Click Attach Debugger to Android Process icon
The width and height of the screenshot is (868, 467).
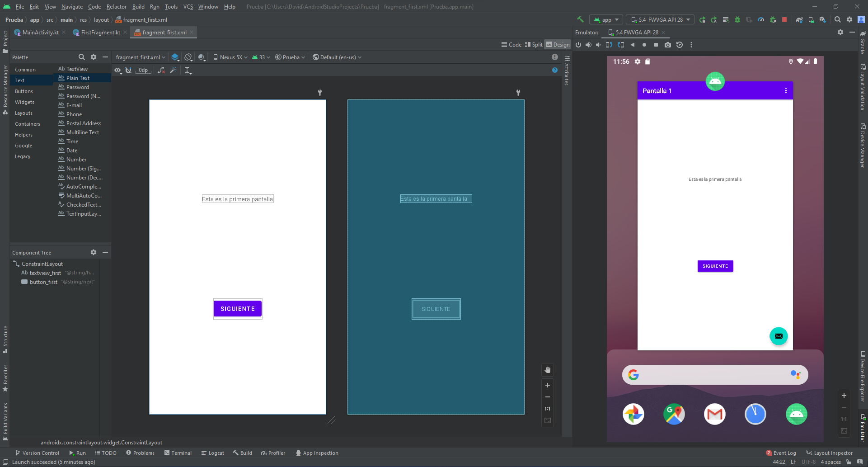pos(773,19)
